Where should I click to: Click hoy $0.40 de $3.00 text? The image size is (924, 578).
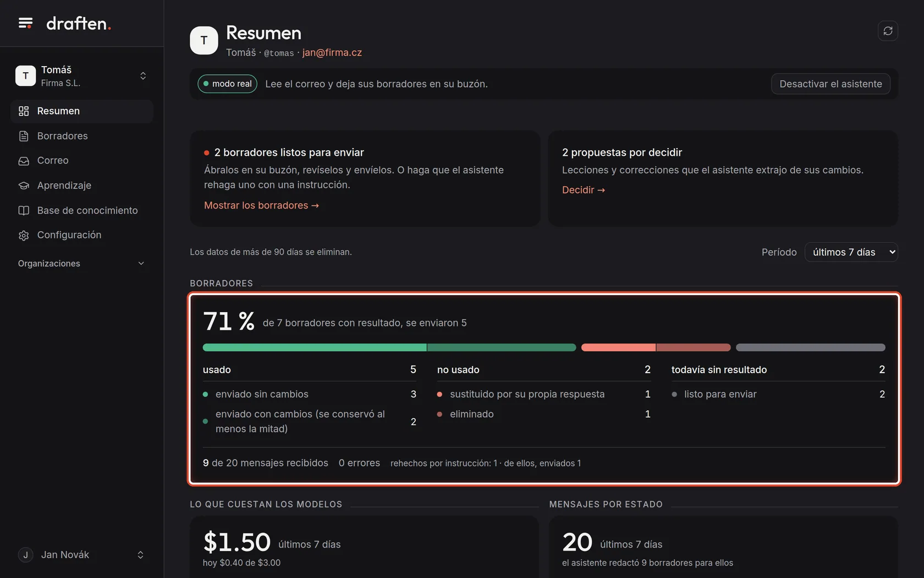(x=241, y=563)
